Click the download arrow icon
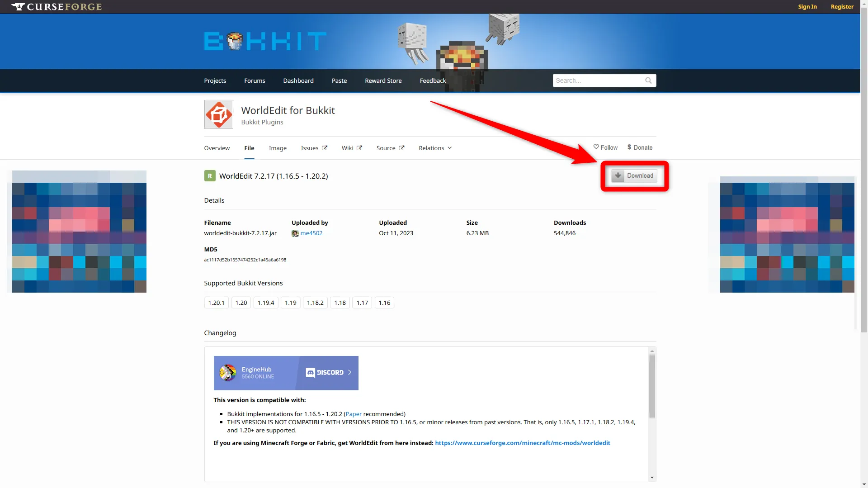 pos(618,175)
